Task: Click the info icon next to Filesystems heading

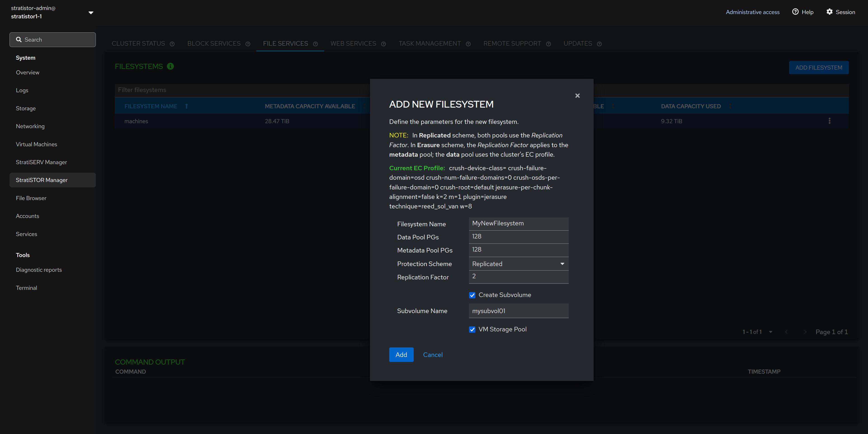Action: (170, 66)
